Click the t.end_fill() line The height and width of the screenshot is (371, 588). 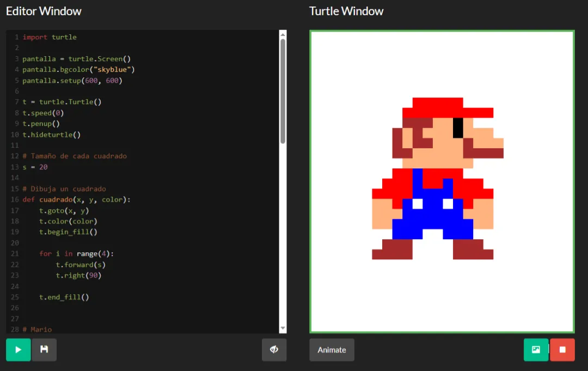point(64,297)
